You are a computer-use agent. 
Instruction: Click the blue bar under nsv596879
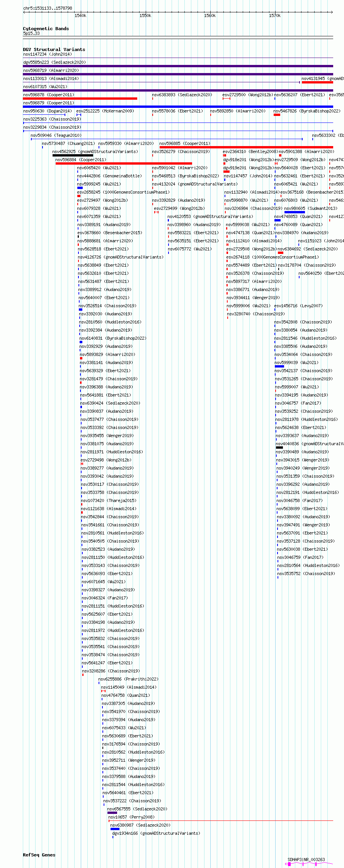[x=178, y=107]
